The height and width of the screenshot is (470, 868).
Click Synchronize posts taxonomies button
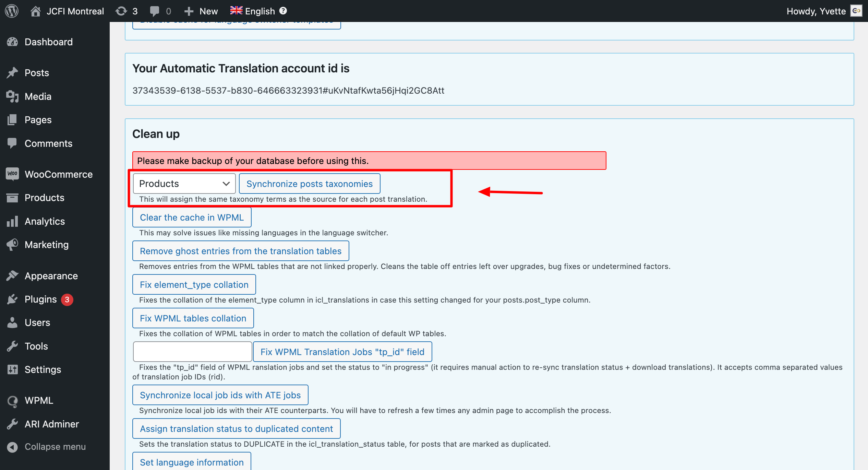310,184
